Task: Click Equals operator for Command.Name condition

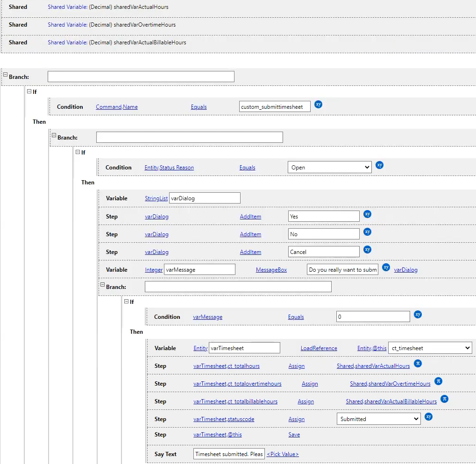Action: [199, 107]
